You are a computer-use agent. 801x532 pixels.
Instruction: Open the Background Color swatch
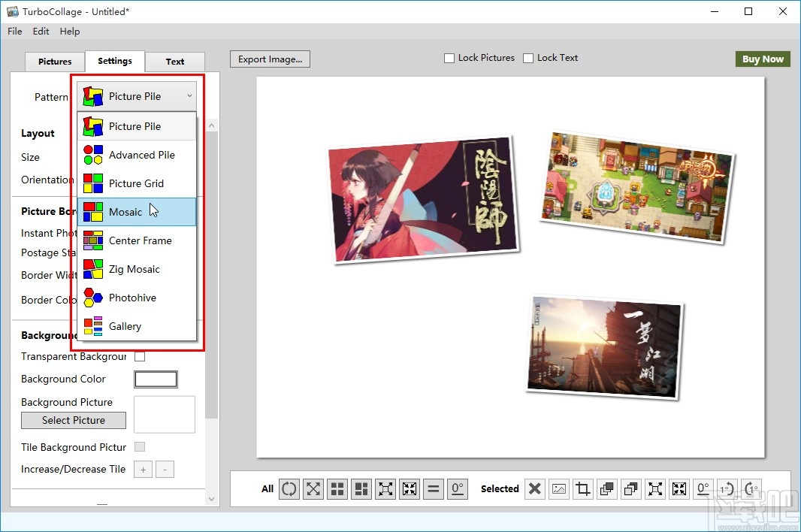coord(156,379)
